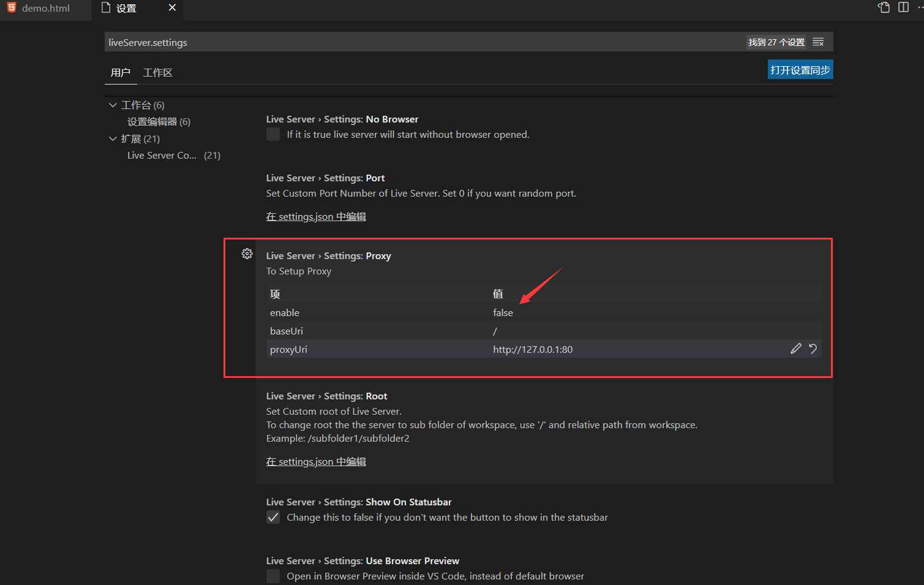The image size is (924, 585).
Task: Uncheck Show On Statusbar checkbox
Action: click(x=273, y=517)
